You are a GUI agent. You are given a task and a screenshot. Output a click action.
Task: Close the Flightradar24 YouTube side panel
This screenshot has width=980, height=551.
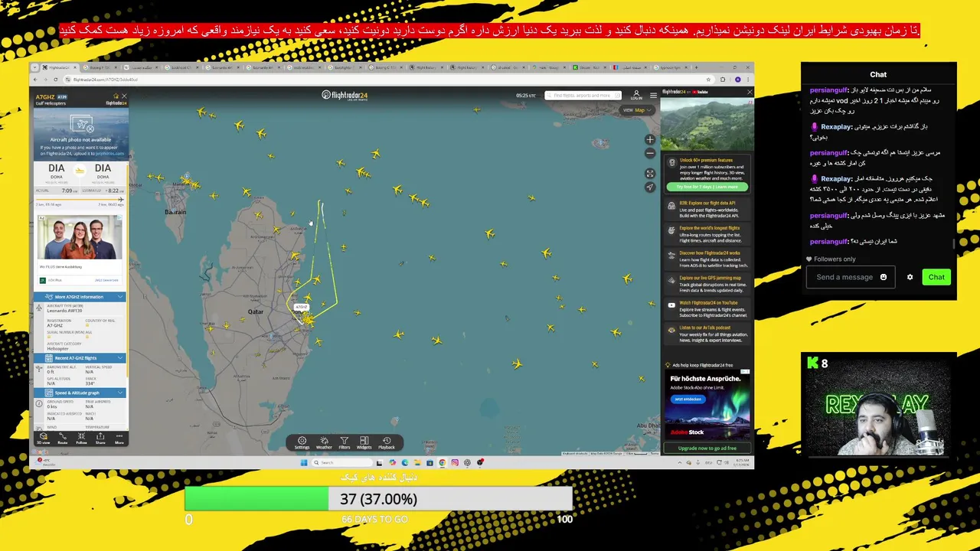[x=749, y=92]
